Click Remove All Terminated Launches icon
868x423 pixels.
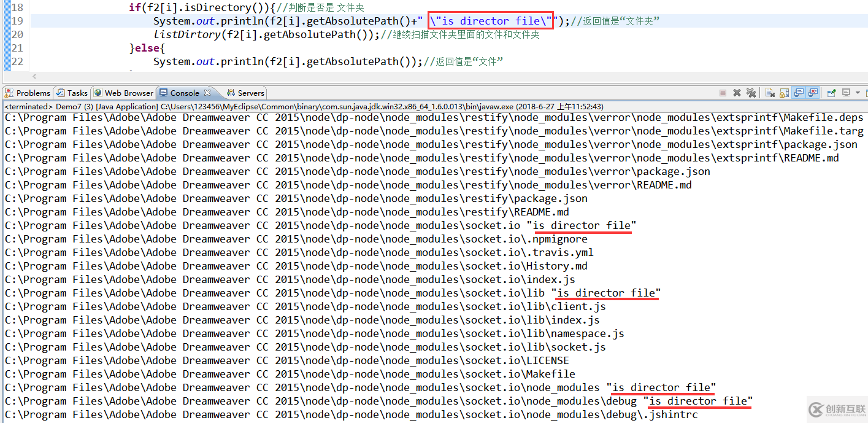click(x=751, y=93)
